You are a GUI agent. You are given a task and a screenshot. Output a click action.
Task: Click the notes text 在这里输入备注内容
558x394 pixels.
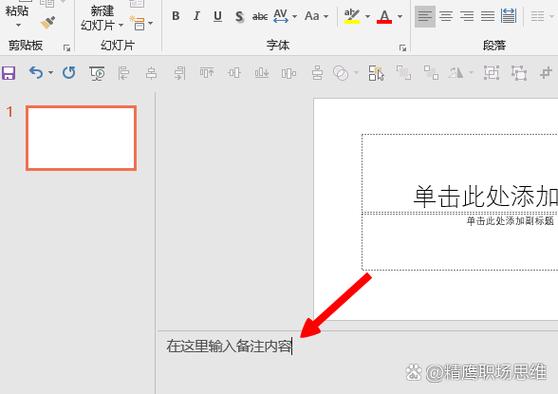click(228, 346)
